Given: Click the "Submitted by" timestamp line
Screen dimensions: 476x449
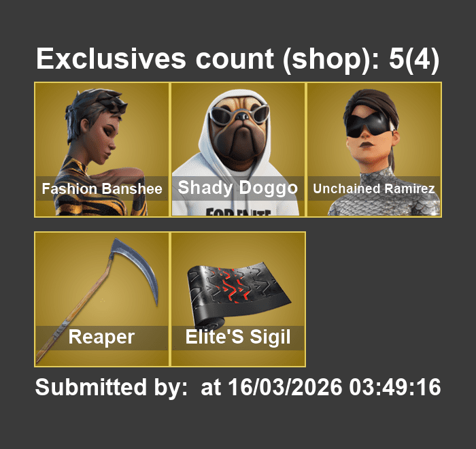Looking at the screenshot, I should click(x=238, y=387).
